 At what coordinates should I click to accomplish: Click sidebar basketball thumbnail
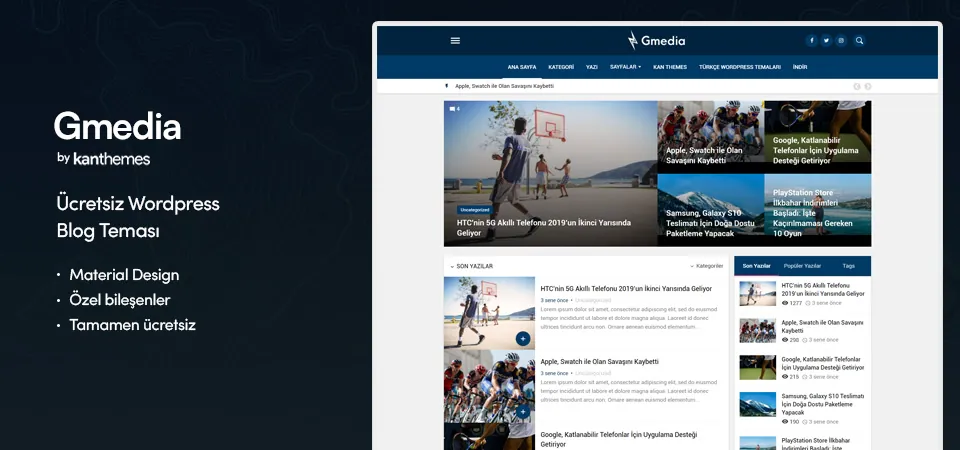coord(757,294)
